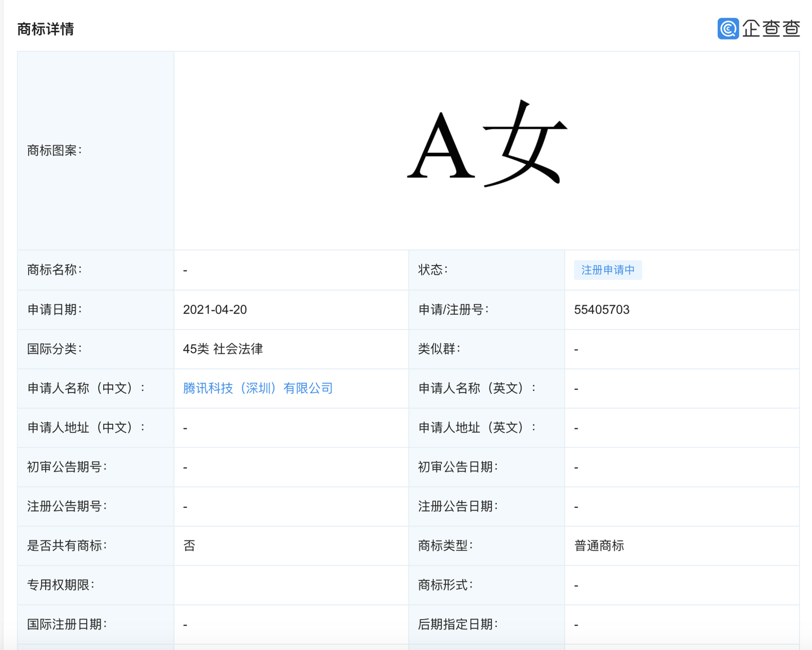The height and width of the screenshot is (650, 812).
Task: Click the magnifier mark inside the Qichacha logo
Action: 727,28
